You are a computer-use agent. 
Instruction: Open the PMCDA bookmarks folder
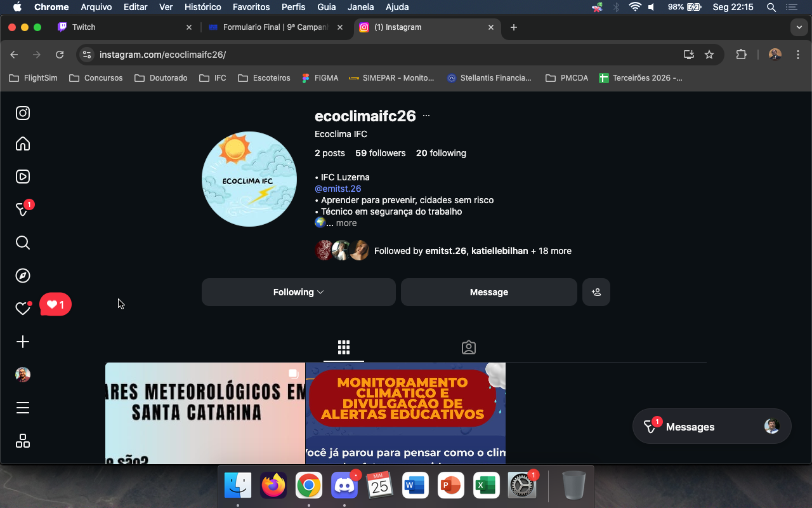click(566, 78)
